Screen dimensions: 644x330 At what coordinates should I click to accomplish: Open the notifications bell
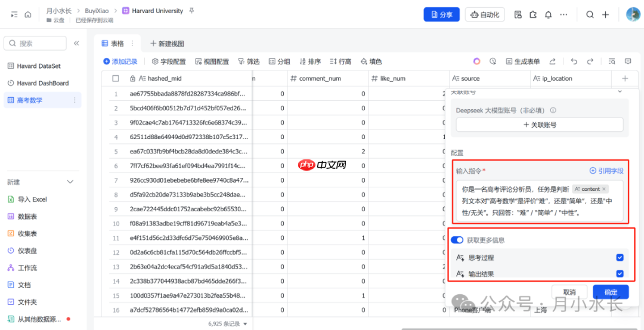coord(549,15)
